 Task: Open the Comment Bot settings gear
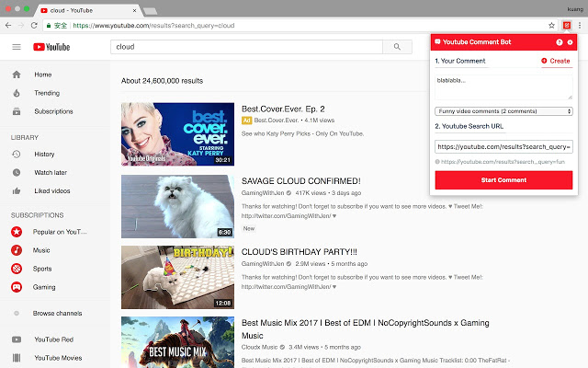(x=570, y=42)
